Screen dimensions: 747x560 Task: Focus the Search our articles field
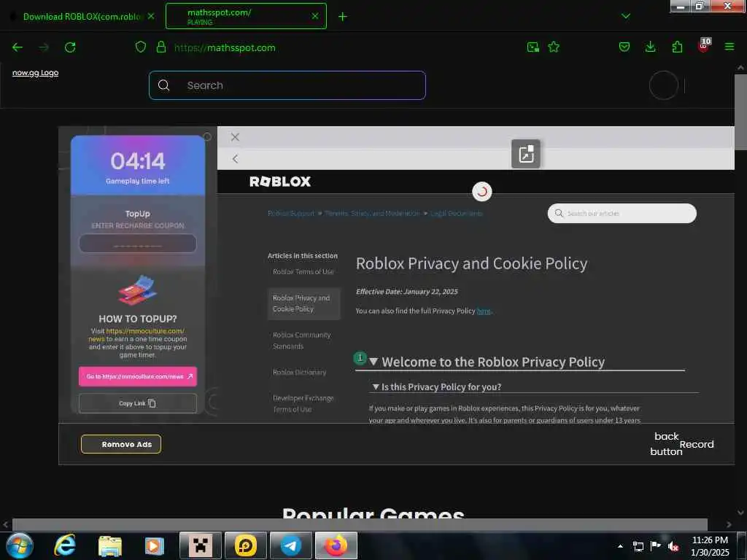click(622, 214)
